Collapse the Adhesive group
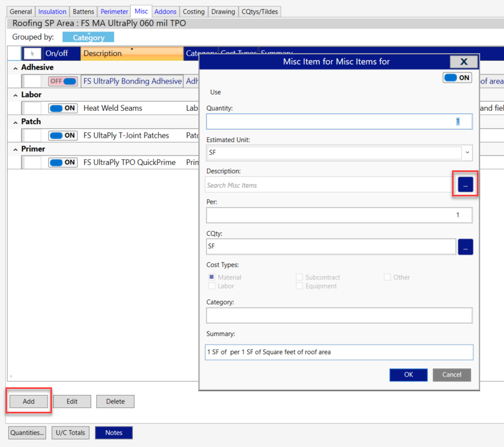504x447 pixels. point(15,68)
